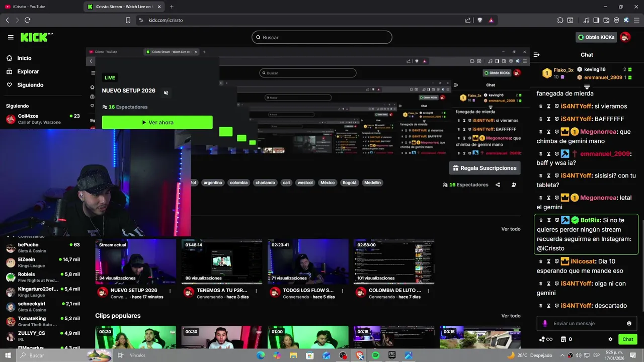Open the user profile avatar menu

coord(625,37)
